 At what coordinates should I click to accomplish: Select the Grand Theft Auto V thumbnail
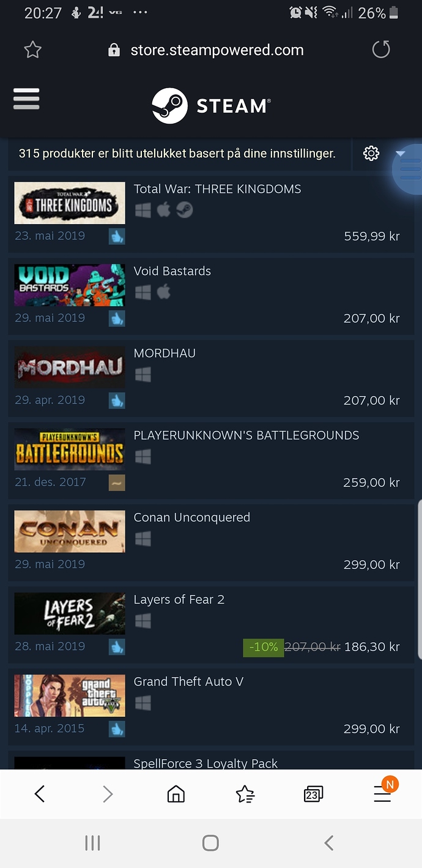(70, 696)
